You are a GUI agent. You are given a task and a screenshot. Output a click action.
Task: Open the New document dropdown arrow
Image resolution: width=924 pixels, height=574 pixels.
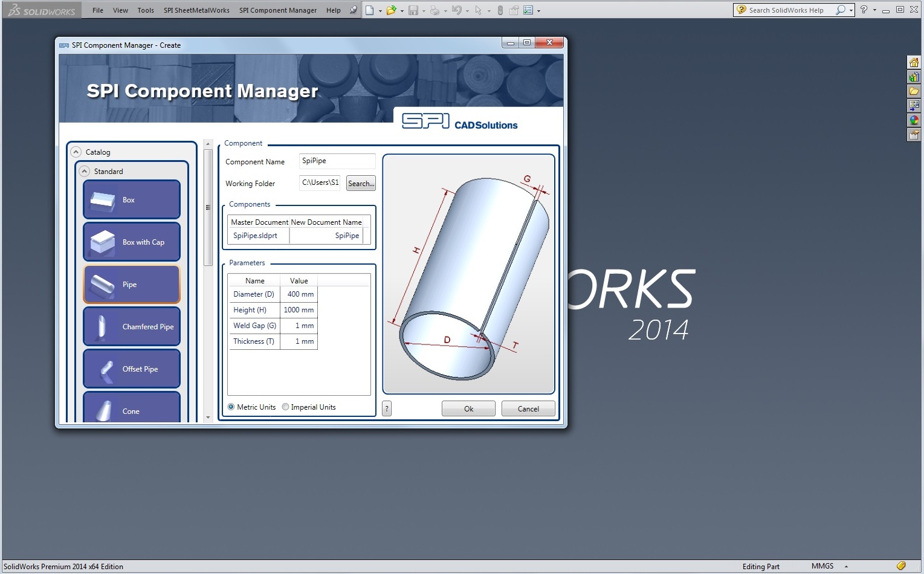(380, 11)
